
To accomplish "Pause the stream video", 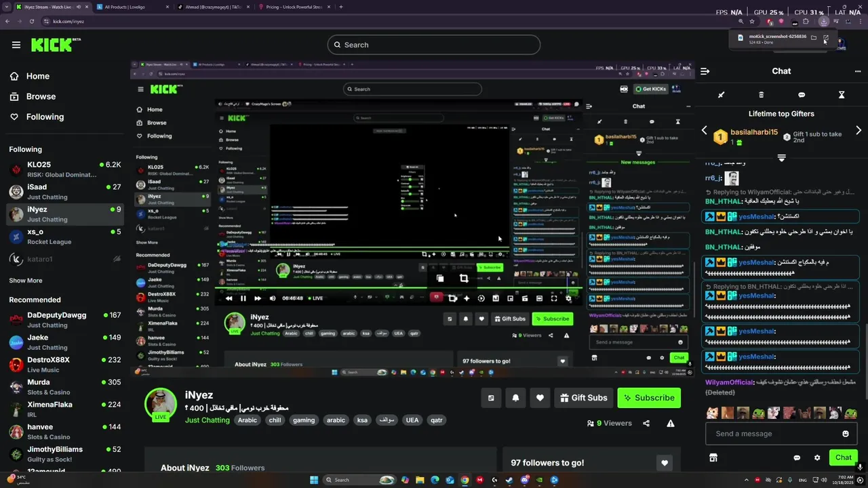I will click(243, 298).
